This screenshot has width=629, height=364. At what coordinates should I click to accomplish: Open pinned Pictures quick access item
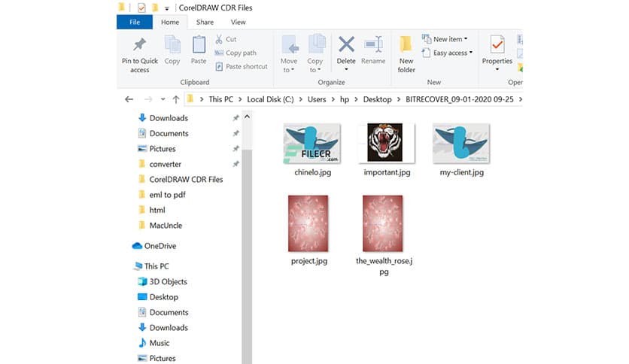click(156, 149)
